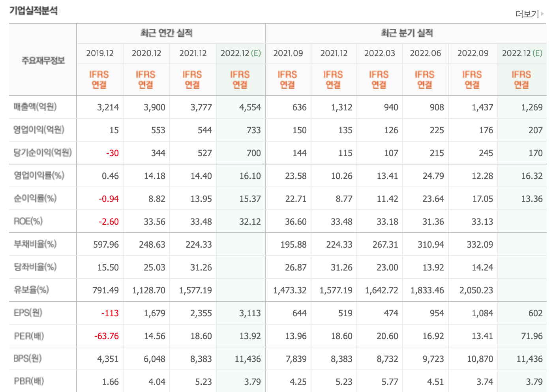The image size is (555, 392).
Task: Click the 유보율(%) row label
Action: [31, 290]
